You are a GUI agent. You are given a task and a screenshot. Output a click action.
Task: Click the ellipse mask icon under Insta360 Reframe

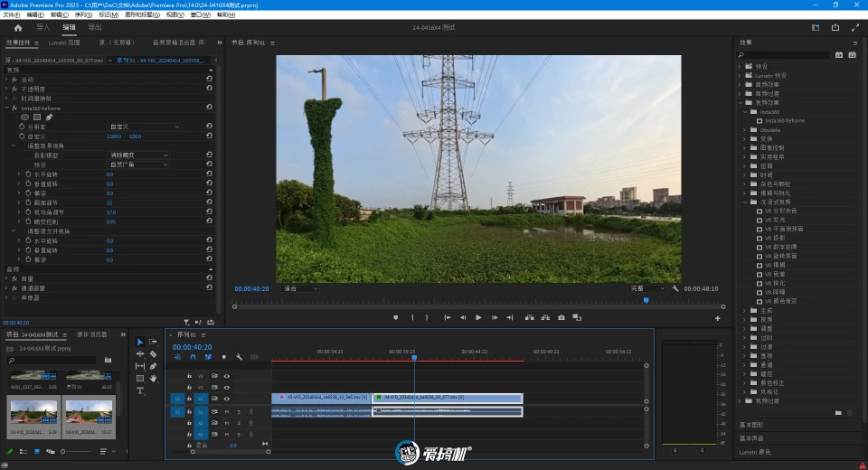(25, 117)
